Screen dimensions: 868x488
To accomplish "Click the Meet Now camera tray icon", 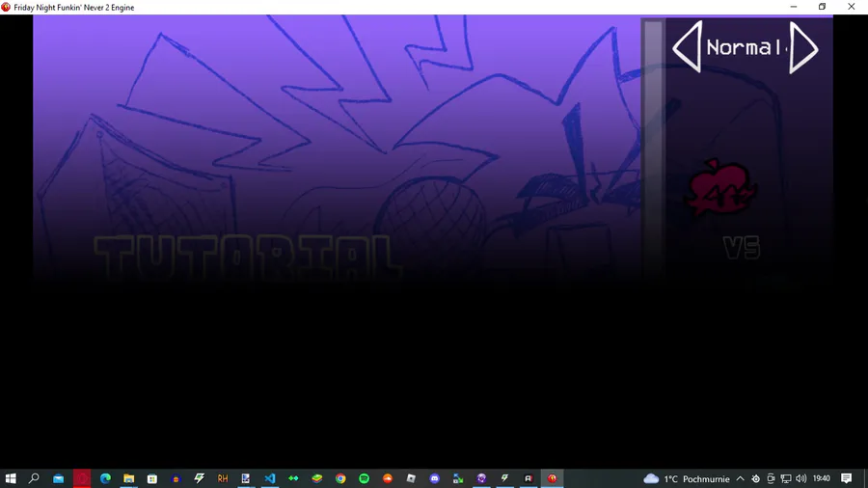I will click(771, 478).
